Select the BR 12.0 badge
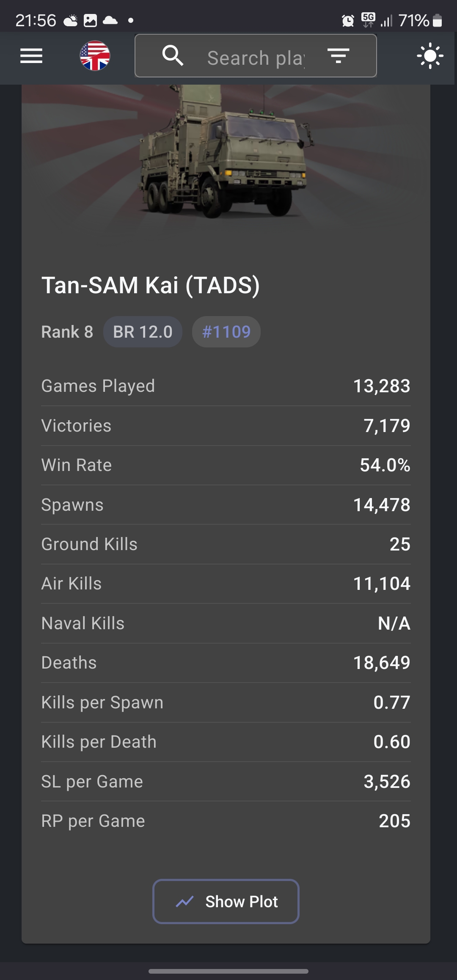The width and height of the screenshot is (457, 980). pyautogui.click(x=143, y=332)
